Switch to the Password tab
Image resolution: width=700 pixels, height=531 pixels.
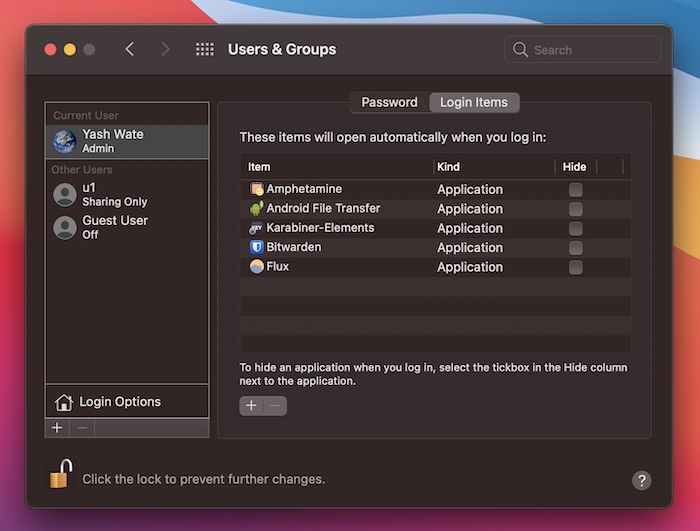[389, 102]
